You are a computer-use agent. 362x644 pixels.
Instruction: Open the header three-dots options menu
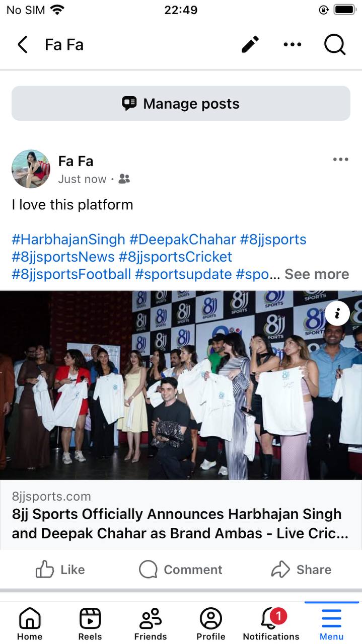293,45
